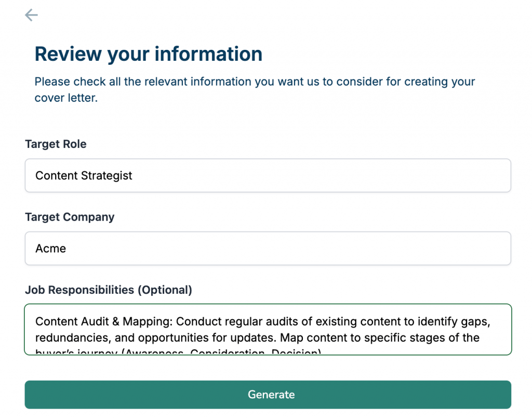The height and width of the screenshot is (419, 532).
Task: Click the "Job Responsibilities (Optional)" label
Action: point(108,290)
